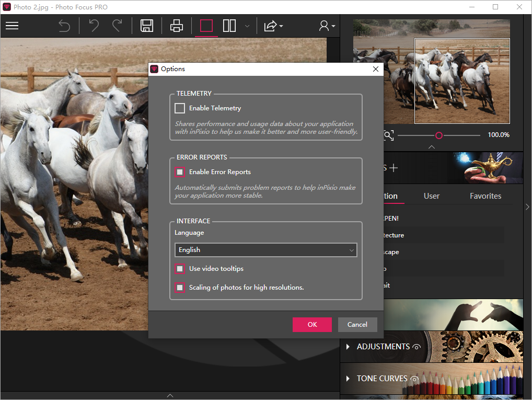The height and width of the screenshot is (400, 532).
Task: Toggle Use video tooltips checkbox
Action: [x=180, y=269]
